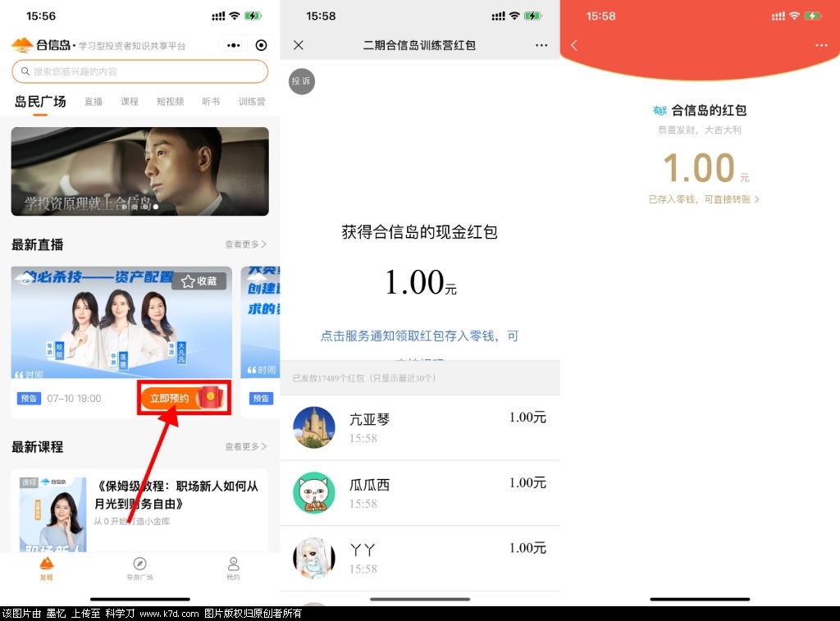Click the 1.00元 amount in 亢亚琴's row

527,418
